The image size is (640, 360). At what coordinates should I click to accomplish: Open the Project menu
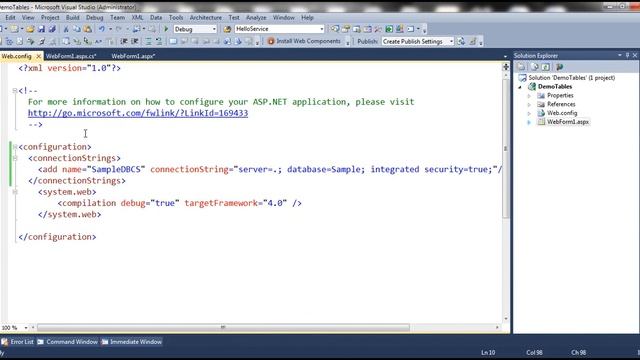[50, 18]
